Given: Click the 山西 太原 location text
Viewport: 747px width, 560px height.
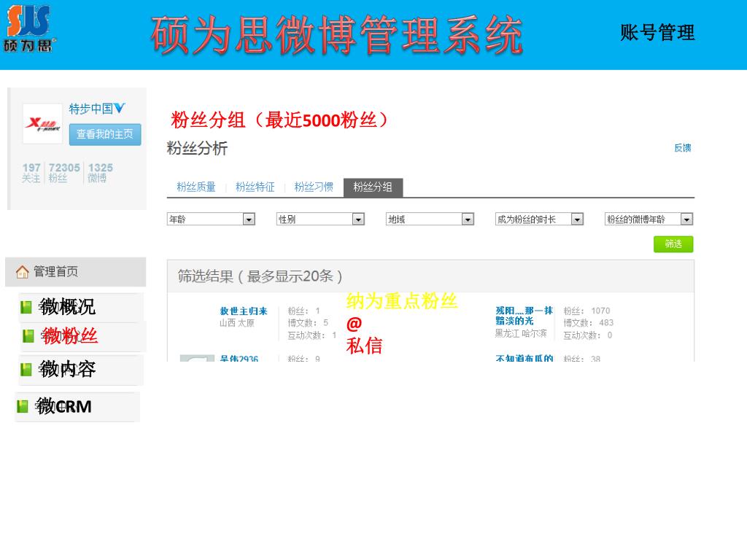Looking at the screenshot, I should tap(237, 323).
